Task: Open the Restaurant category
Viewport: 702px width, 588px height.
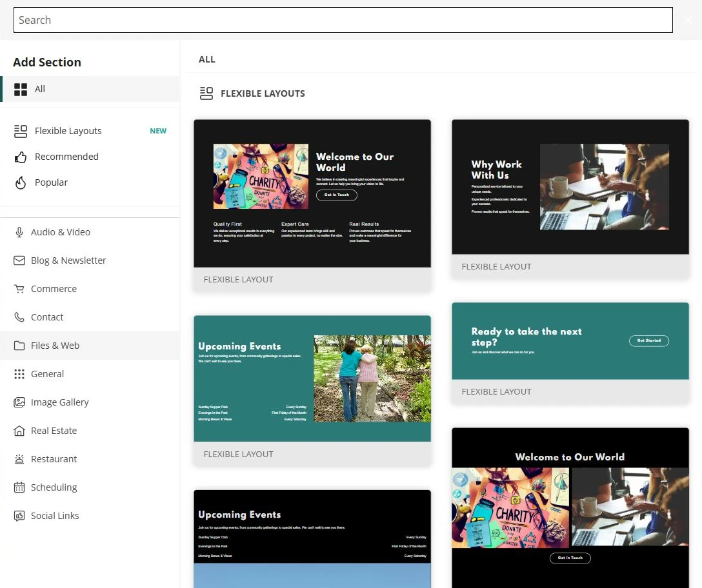Action: click(90, 459)
